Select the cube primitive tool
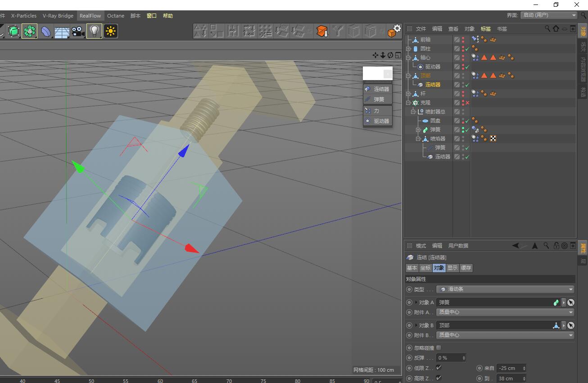The image size is (588, 383). coord(14,31)
